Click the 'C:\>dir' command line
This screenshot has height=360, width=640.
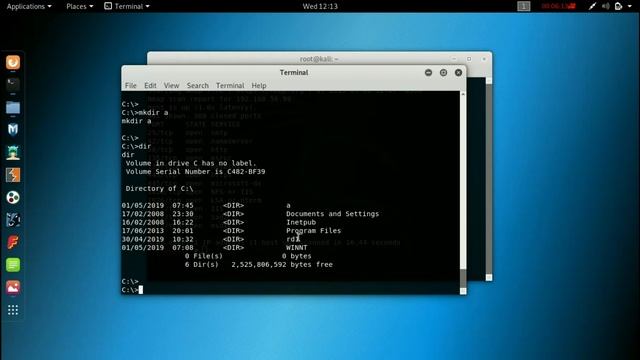tap(136, 146)
